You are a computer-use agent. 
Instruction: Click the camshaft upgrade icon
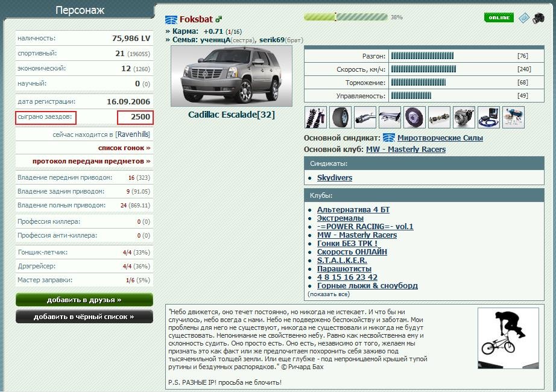tap(440, 117)
